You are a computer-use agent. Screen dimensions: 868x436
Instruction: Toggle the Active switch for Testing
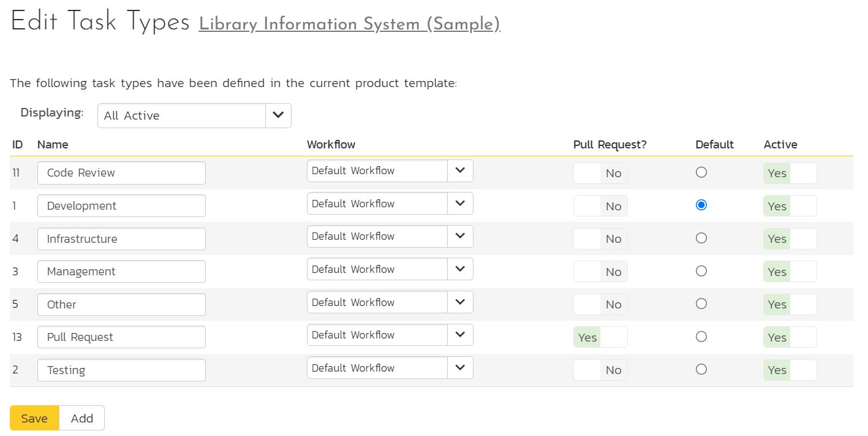pos(790,370)
